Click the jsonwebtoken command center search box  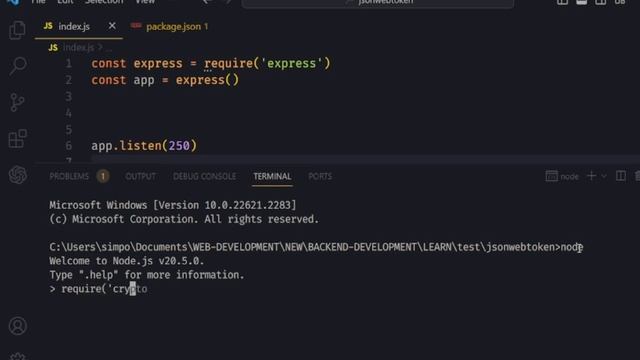378,2
